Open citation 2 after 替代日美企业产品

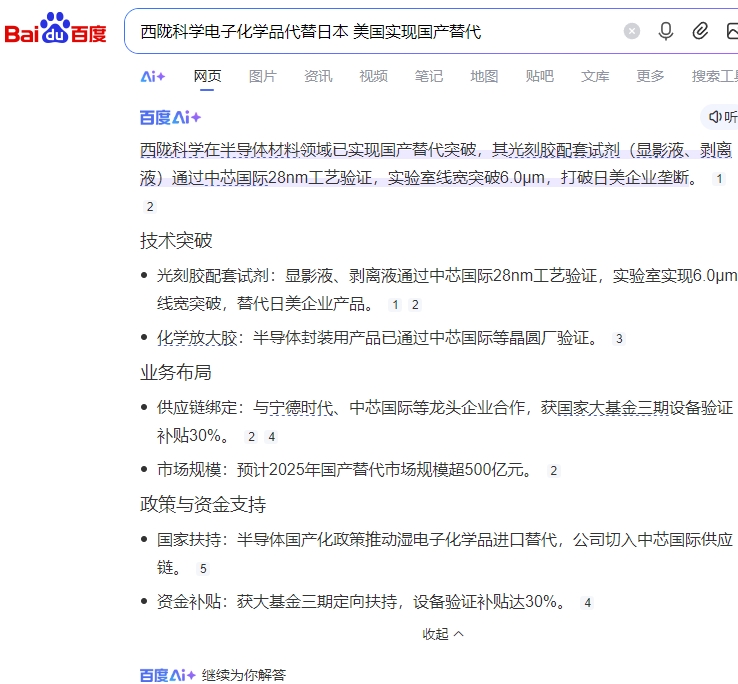click(415, 305)
